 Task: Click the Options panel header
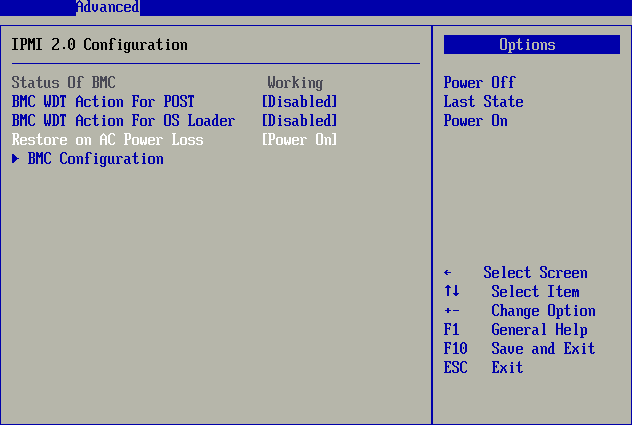(532, 44)
